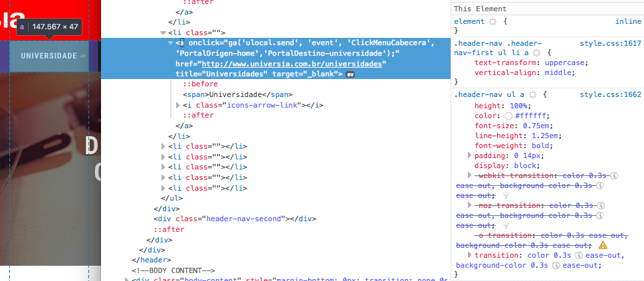
Task: Open the #ffffff color swatch
Action: [x=508, y=116]
